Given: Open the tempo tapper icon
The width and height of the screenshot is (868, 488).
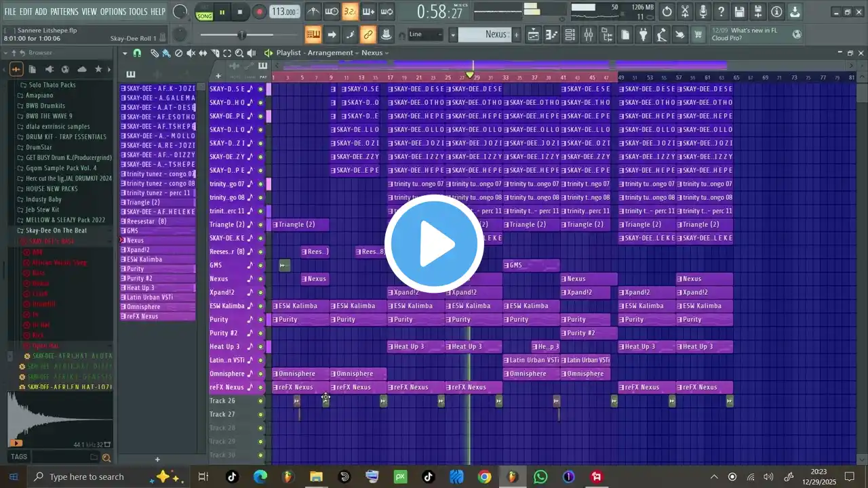Looking at the screenshot, I should point(661,35).
